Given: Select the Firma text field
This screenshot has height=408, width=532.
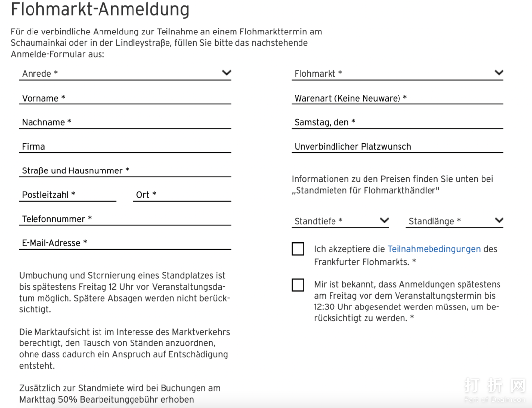Looking at the screenshot, I should (125, 146).
